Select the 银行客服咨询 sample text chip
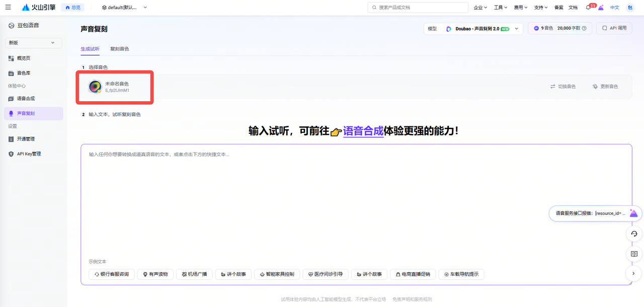 coord(111,274)
